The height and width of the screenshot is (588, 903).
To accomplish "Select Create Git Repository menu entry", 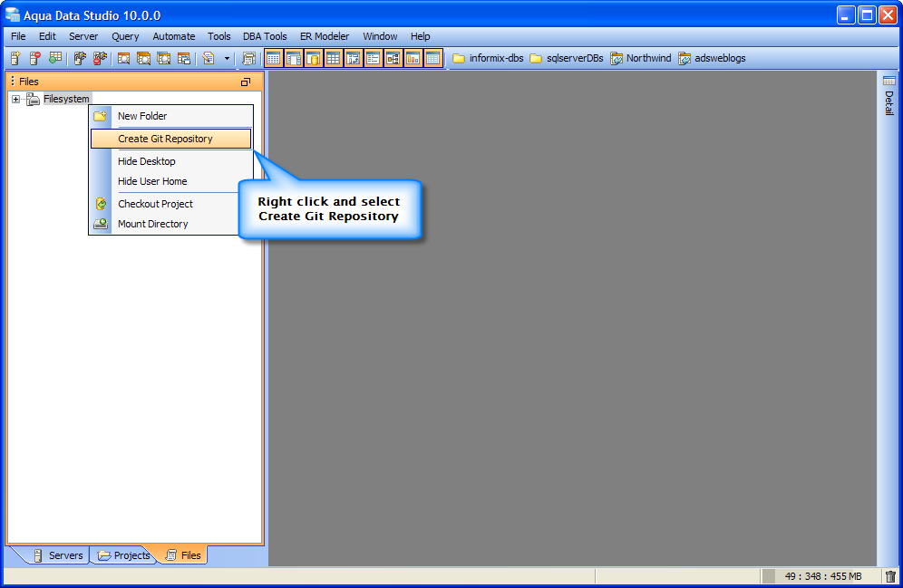I will coord(171,139).
